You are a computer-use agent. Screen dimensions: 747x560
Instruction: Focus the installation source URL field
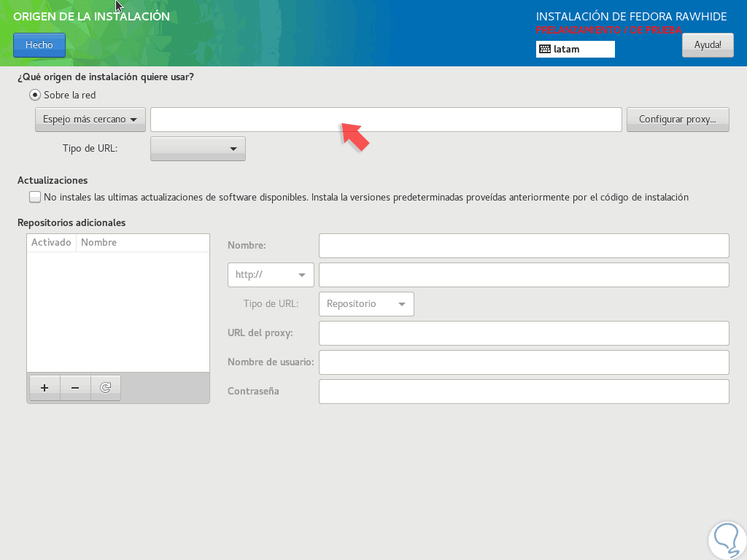click(386, 120)
